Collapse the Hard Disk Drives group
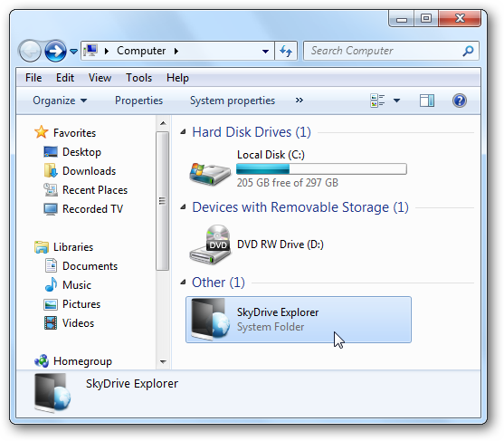Screen dimensions: 504x441 click(x=183, y=131)
